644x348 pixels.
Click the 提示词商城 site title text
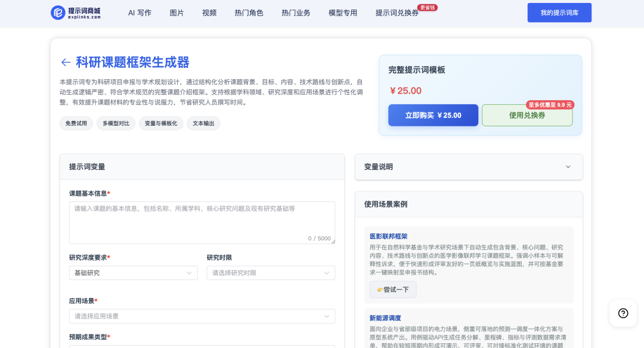[84, 10]
